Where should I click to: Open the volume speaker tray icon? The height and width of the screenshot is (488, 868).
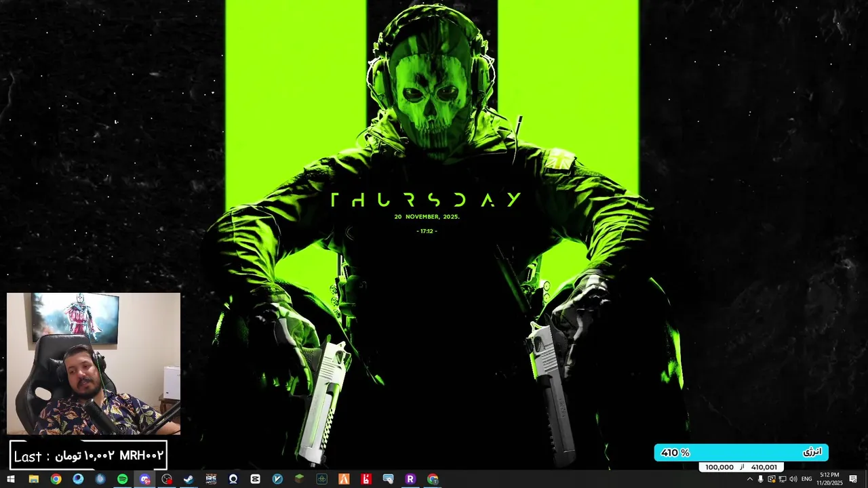click(793, 479)
